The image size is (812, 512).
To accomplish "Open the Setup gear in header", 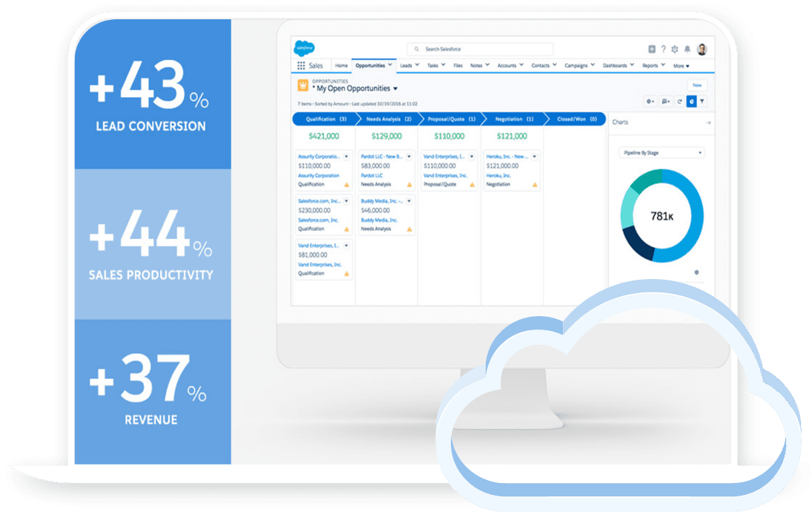I will pyautogui.click(x=675, y=49).
